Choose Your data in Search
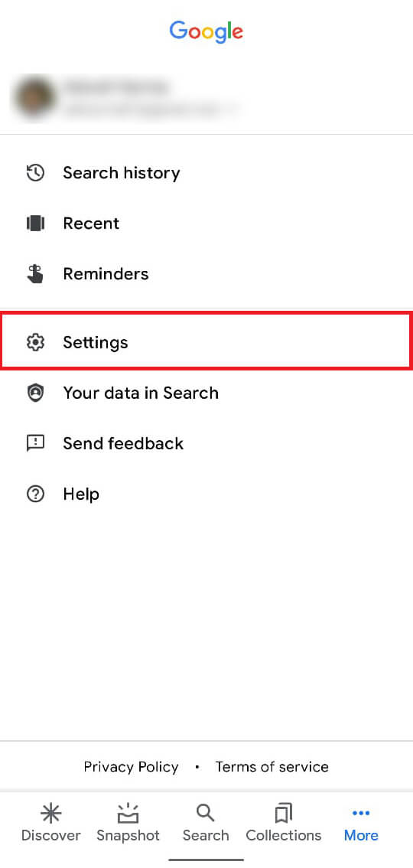The height and width of the screenshot is (868, 413). pyautogui.click(x=206, y=393)
